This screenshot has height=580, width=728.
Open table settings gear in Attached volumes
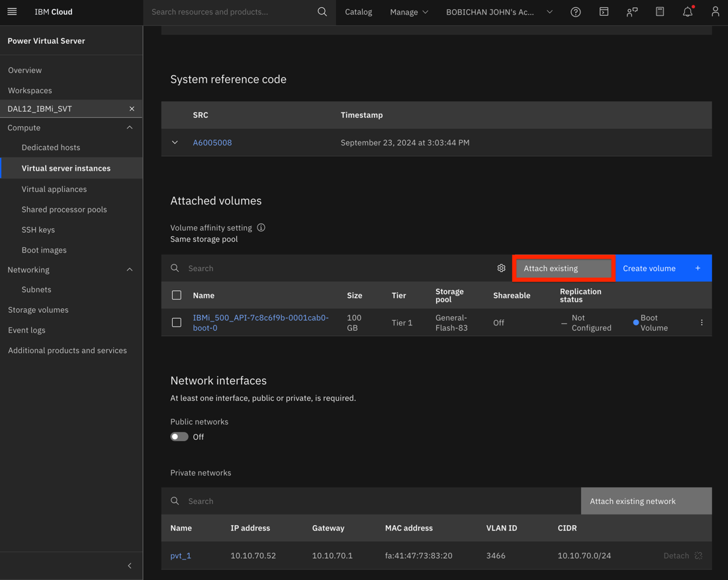[x=501, y=268]
